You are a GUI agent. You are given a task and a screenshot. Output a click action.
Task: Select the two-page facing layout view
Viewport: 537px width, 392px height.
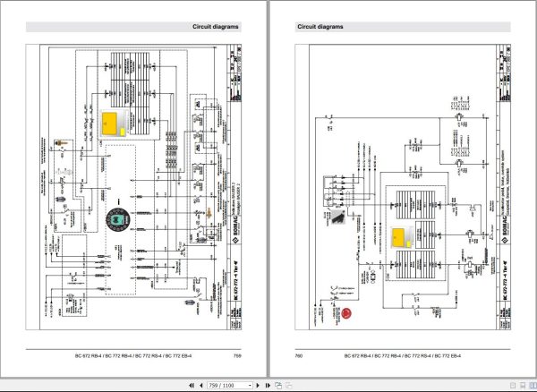pyautogui.click(x=533, y=386)
